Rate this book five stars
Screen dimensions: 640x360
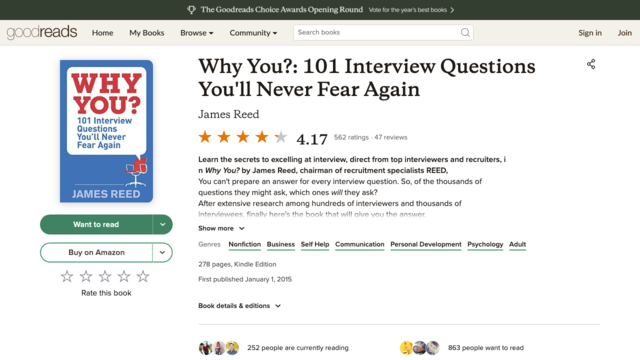point(143,276)
